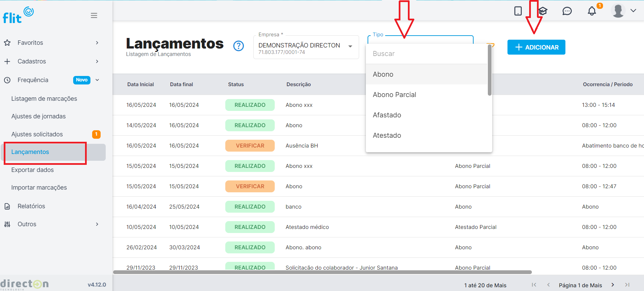Open Ajustes de jornadas
Viewport: 644px width, 291px height.
pyautogui.click(x=38, y=116)
